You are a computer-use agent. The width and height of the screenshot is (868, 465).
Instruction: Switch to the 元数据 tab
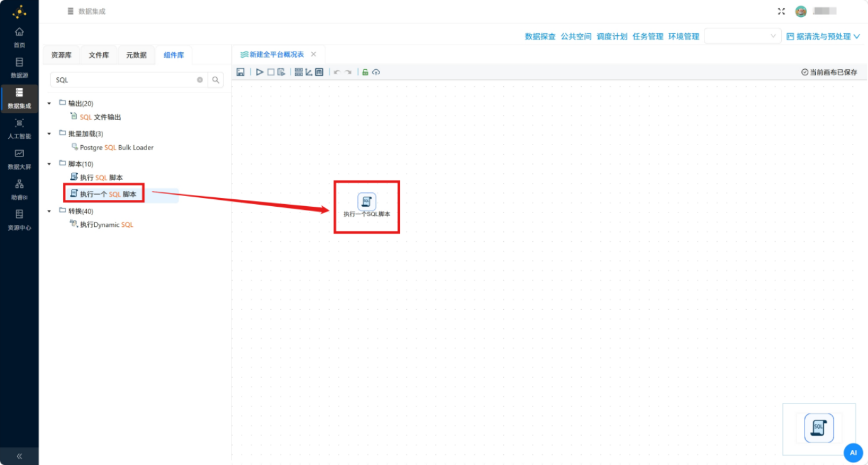[136, 55]
